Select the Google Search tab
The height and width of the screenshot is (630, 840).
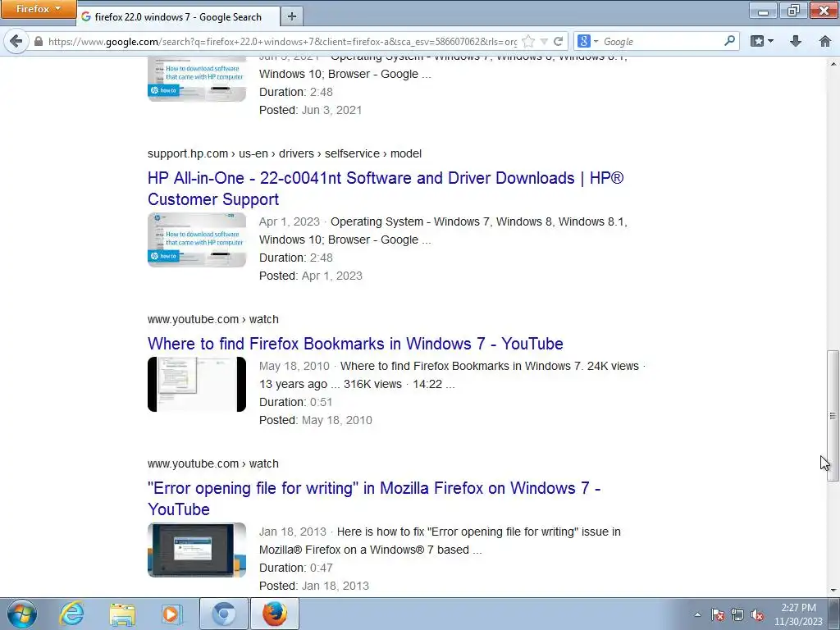(x=178, y=16)
